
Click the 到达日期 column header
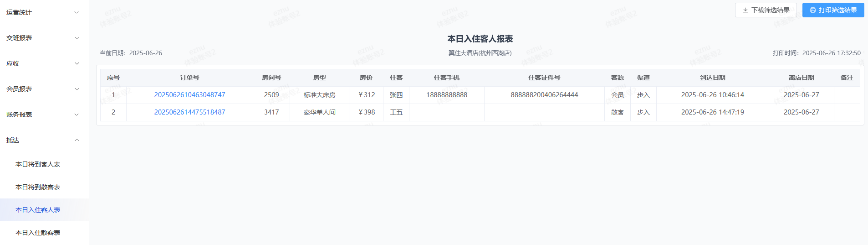click(712, 78)
